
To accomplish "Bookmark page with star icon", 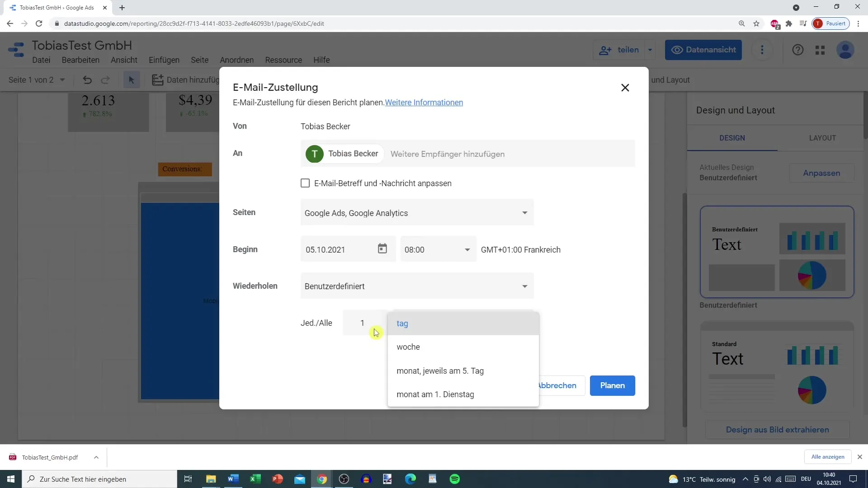I will pos(756,23).
